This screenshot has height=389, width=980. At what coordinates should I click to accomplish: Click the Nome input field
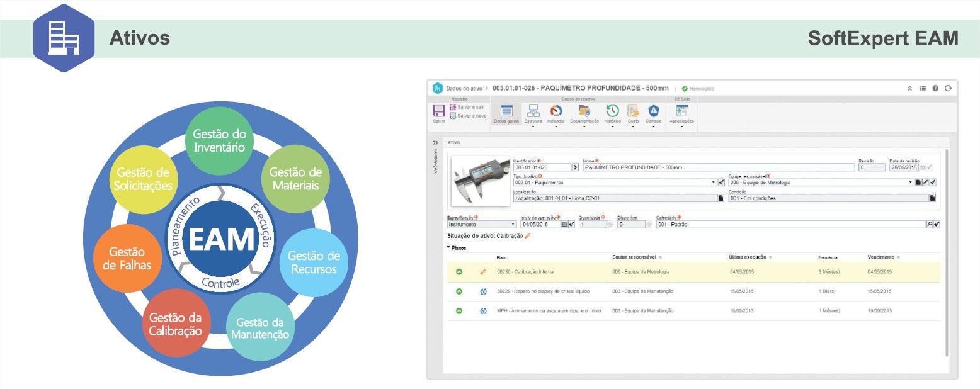pos(718,167)
